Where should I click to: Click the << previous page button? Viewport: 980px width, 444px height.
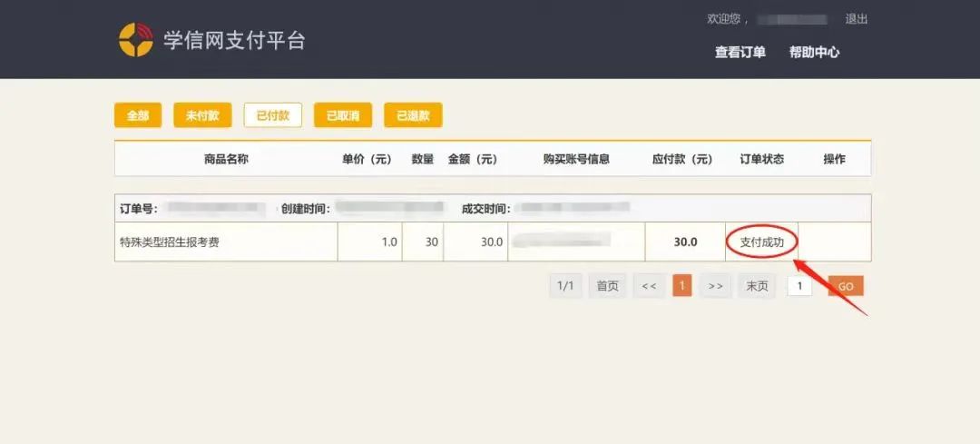click(x=649, y=286)
